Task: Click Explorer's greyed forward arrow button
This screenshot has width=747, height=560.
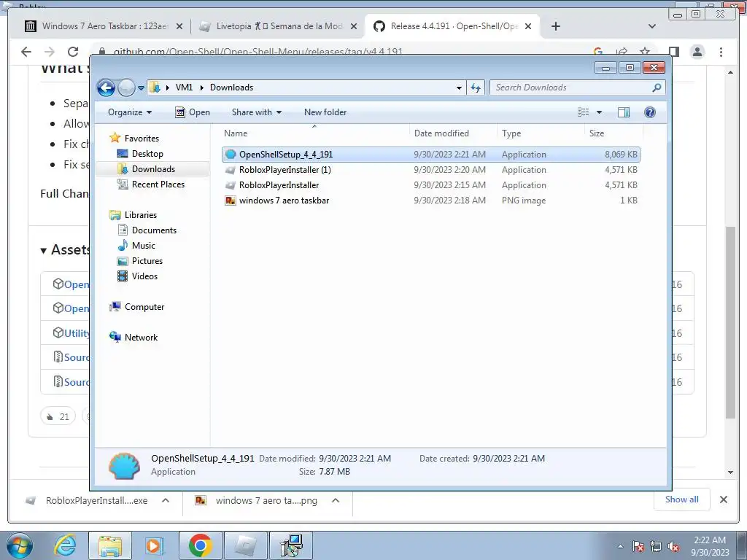Action: (x=126, y=87)
